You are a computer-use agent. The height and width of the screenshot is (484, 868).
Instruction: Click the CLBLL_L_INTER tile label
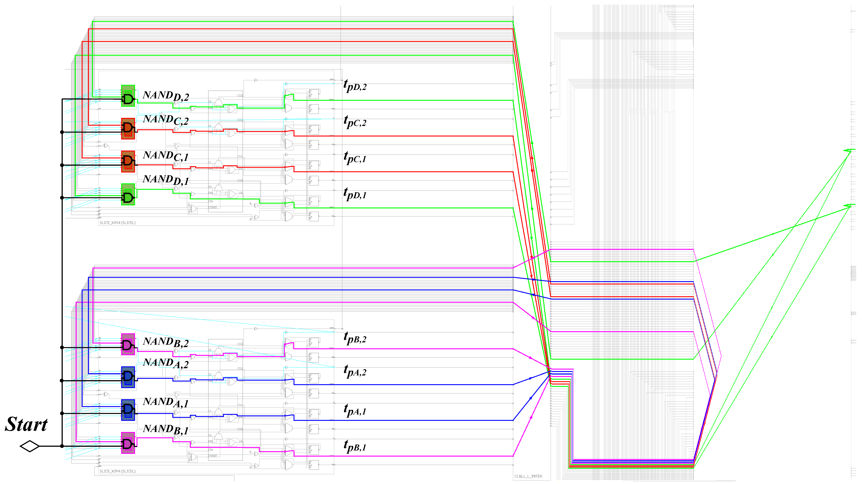528,476
